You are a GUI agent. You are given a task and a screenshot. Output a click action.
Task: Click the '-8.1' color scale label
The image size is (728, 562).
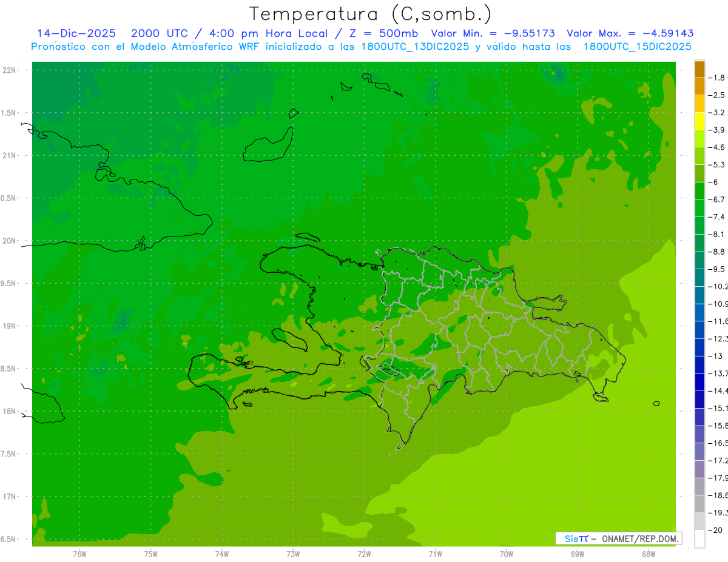(x=717, y=234)
